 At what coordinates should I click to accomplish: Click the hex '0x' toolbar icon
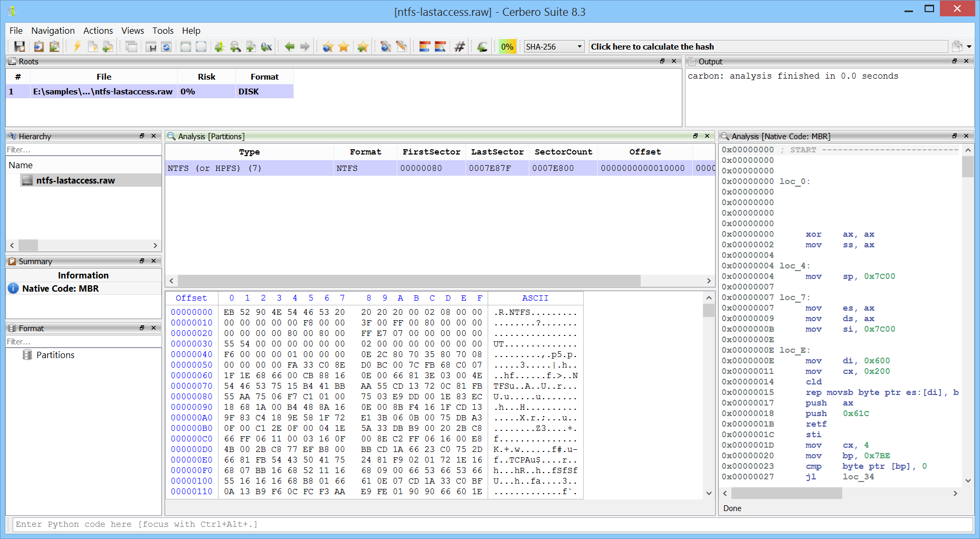pos(267,46)
